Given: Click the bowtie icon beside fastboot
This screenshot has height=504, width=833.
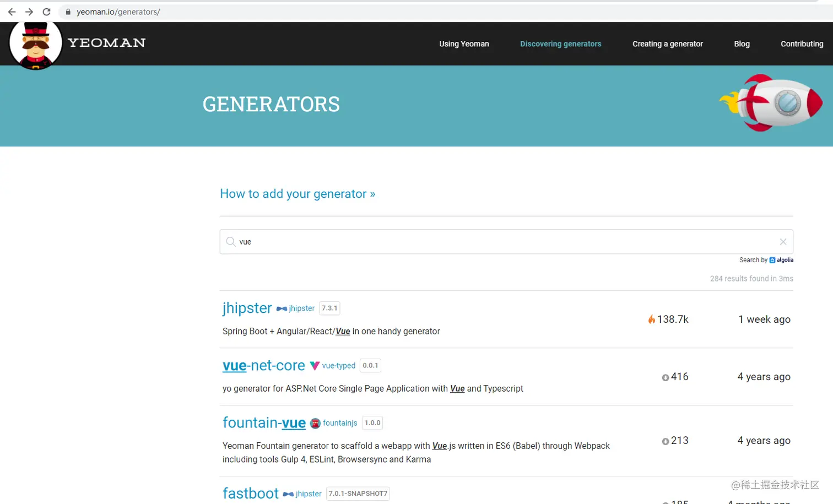Looking at the screenshot, I should (x=288, y=494).
